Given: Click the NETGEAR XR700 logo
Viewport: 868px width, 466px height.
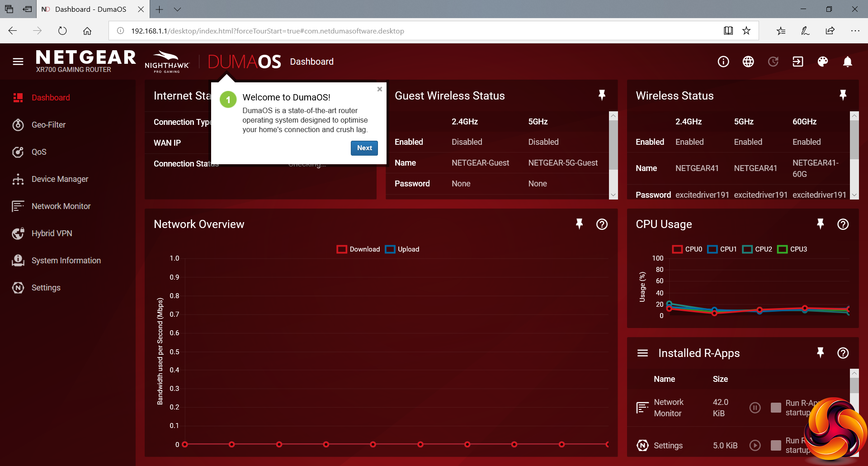Looking at the screenshot, I should pos(86,61).
